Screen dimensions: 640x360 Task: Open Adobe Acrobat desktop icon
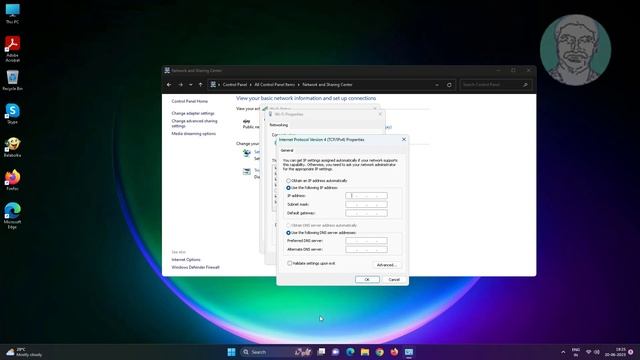point(12,49)
